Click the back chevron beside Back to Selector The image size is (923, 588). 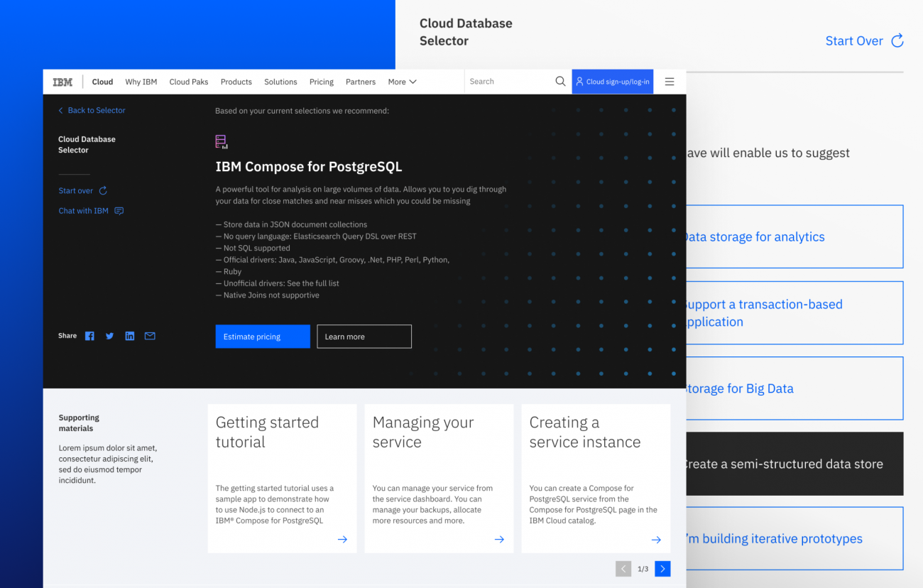[x=61, y=110]
